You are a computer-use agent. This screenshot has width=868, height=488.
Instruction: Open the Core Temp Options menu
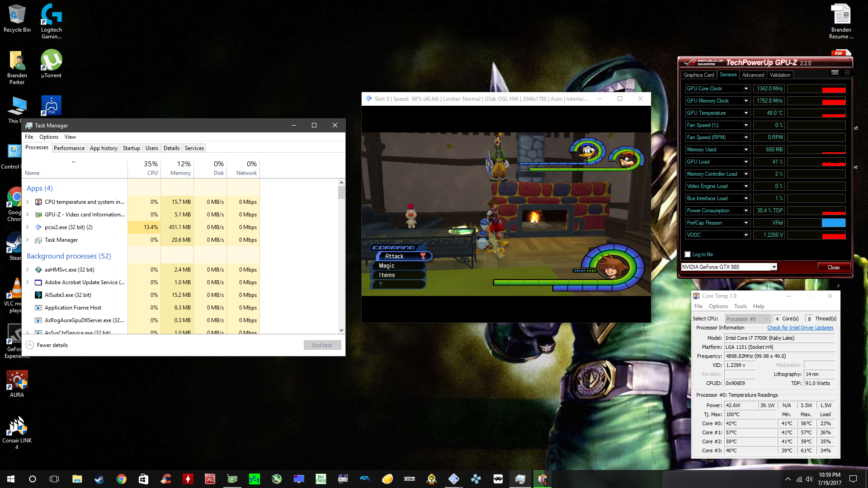pos(718,306)
